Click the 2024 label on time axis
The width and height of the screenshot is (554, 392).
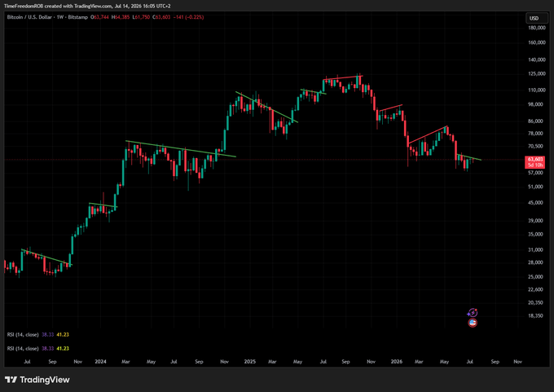[x=101, y=362]
